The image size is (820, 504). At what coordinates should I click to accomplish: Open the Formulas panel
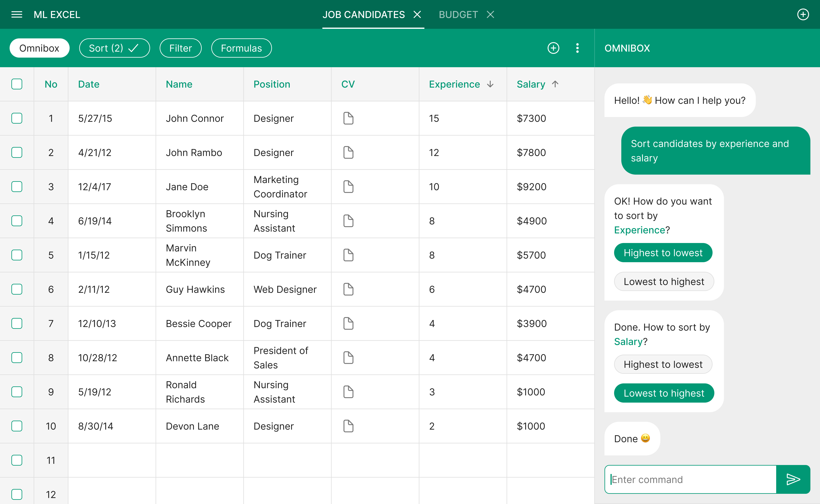pos(242,48)
